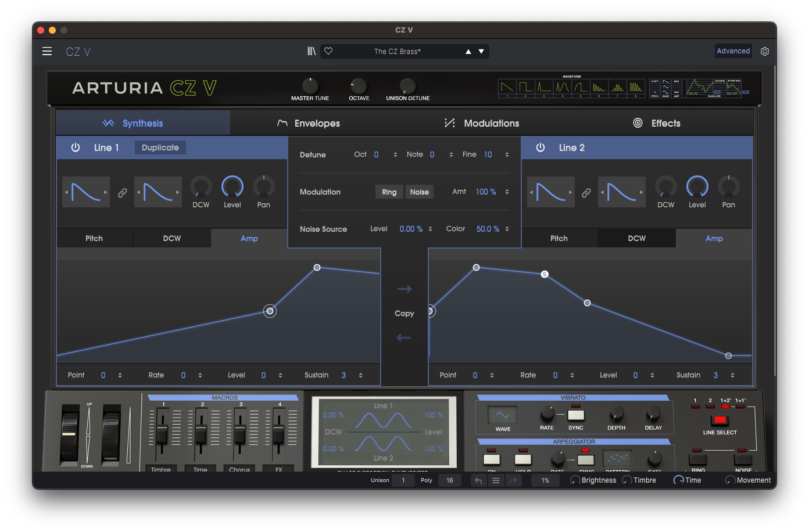Adjust Modulation Amt stepper
809x532 pixels.
(x=507, y=192)
